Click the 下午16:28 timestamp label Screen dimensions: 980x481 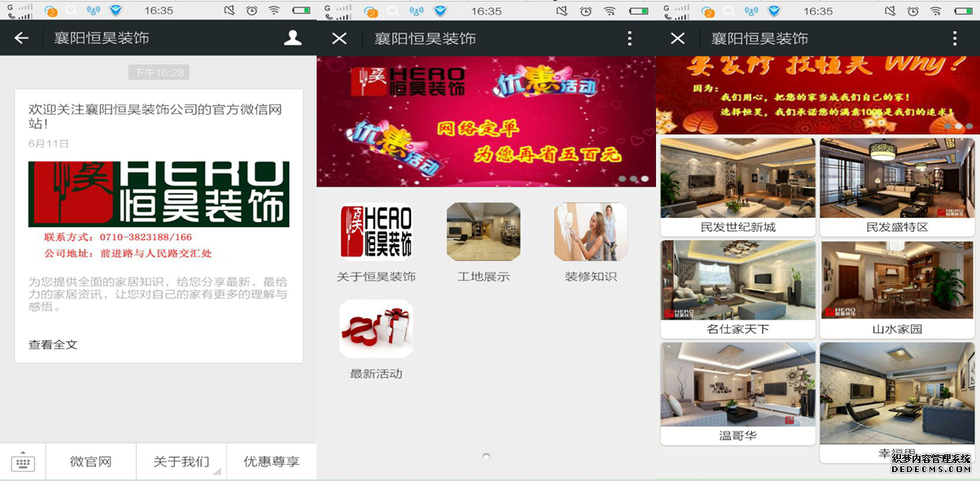[x=159, y=72]
